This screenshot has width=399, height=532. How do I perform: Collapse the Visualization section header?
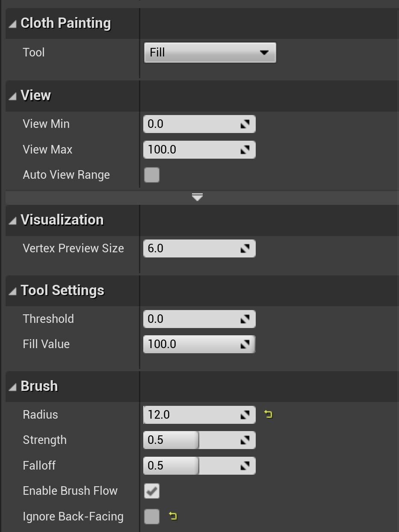[13, 221]
